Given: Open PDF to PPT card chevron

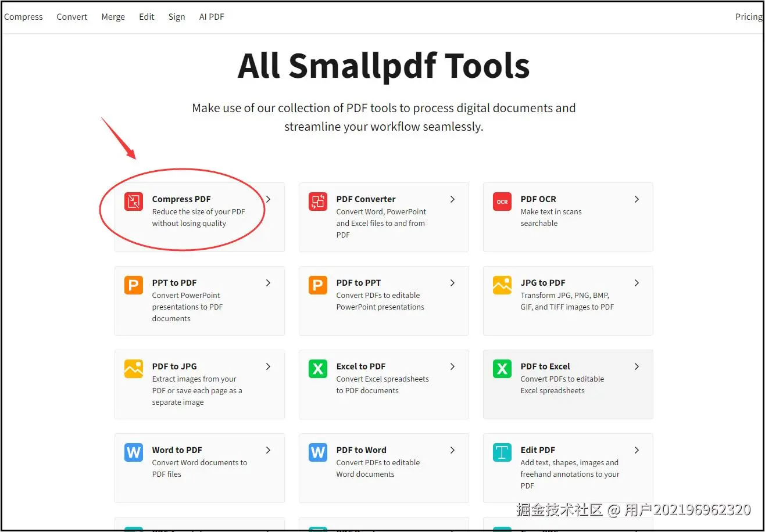Looking at the screenshot, I should coord(452,283).
